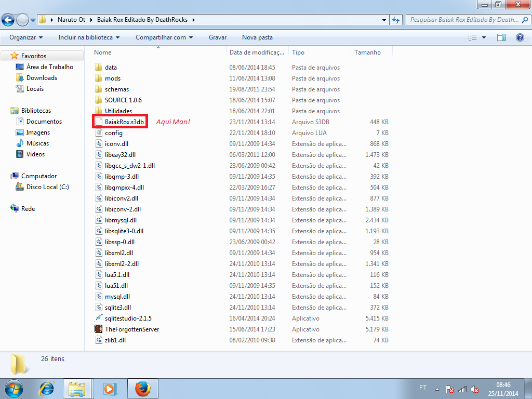
Task: Open Windows Media Player from taskbar
Action: point(110,389)
